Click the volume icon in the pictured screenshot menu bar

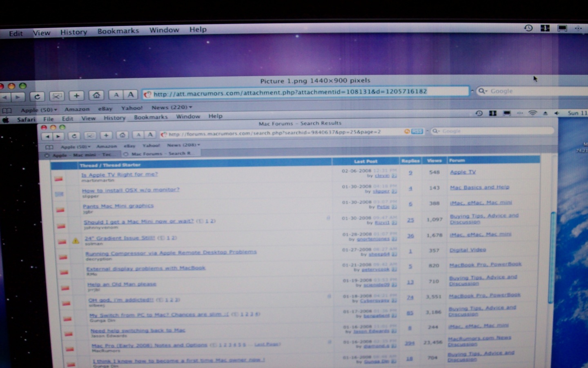(x=557, y=113)
